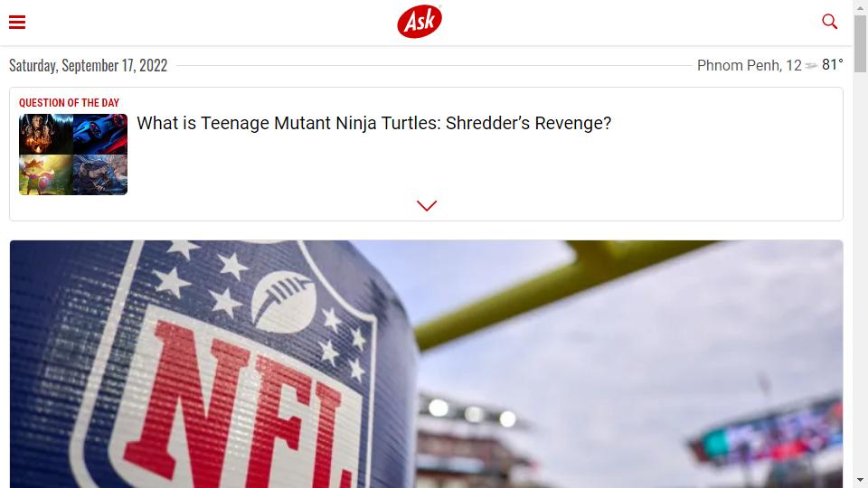Image resolution: width=868 pixels, height=488 pixels.
Task: Click the 81° temperature reading
Action: pos(833,65)
